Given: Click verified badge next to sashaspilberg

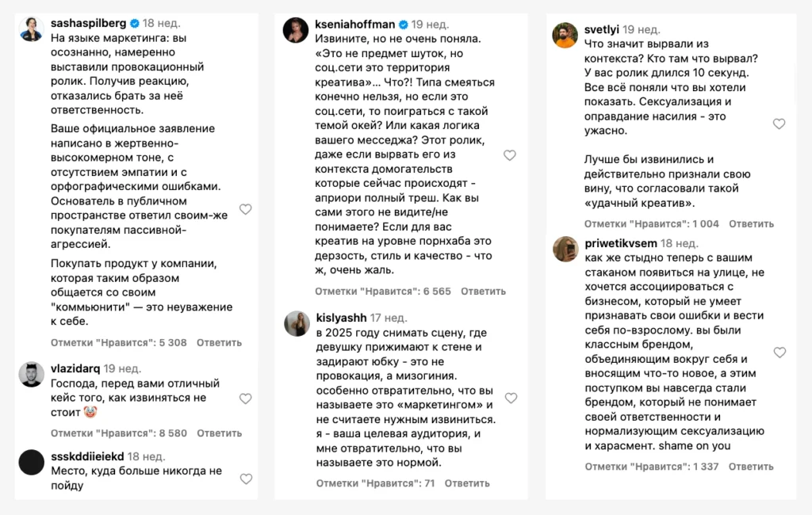Looking at the screenshot, I should tap(136, 23).
